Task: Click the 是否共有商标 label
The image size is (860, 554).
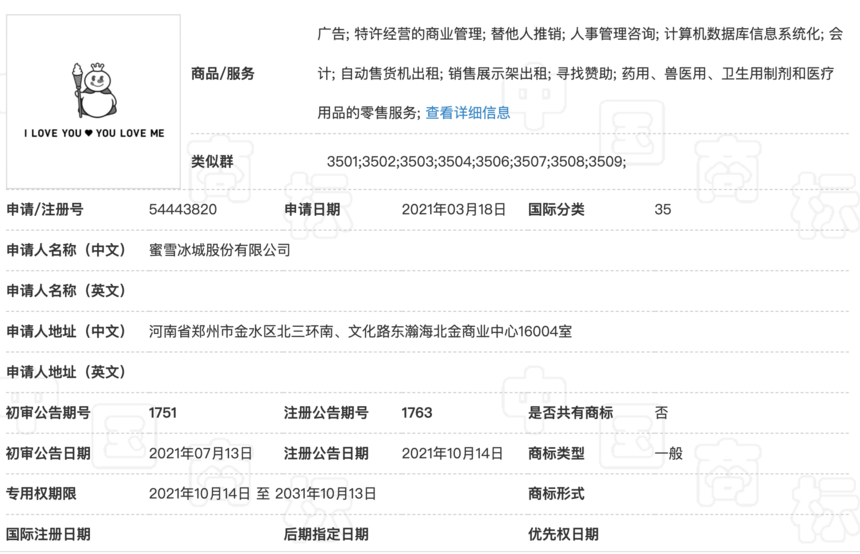Action: 570,412
